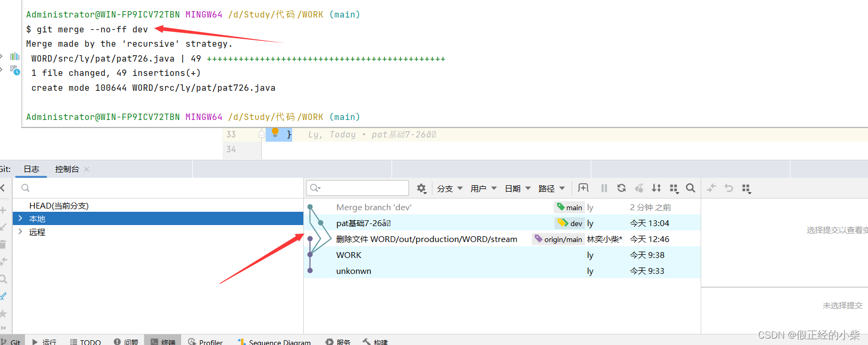
Task: Click author 林奕小柴* in log
Action: tap(605, 239)
